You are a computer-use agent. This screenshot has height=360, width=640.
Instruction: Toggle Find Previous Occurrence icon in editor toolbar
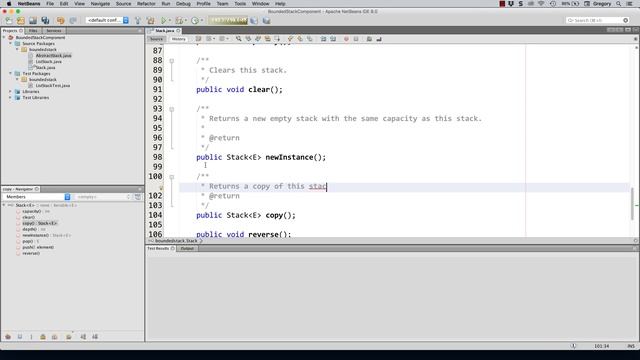pyautogui.click(x=248, y=39)
